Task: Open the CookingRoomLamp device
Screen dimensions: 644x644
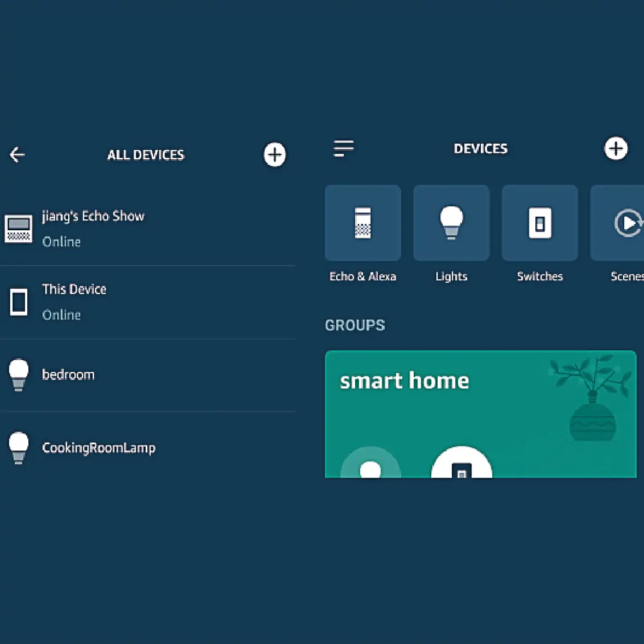Action: coord(99,448)
